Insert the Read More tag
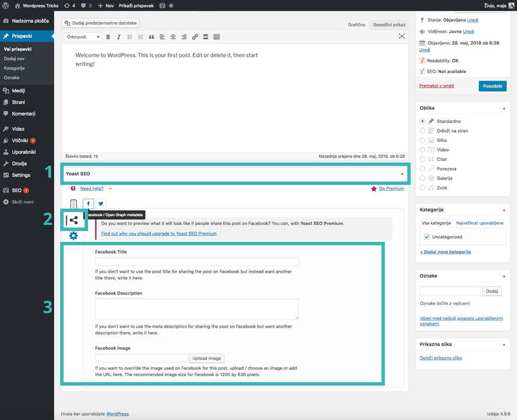 pos(206,37)
